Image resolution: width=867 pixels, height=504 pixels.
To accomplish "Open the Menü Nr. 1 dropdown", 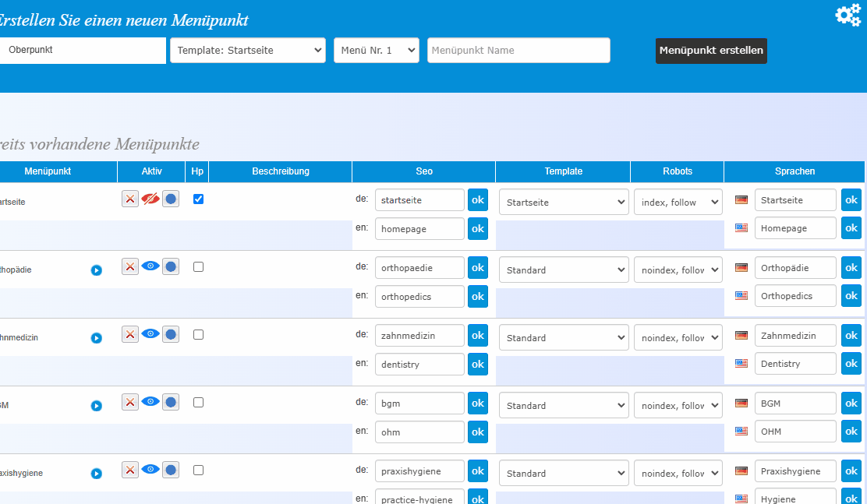I will 376,51.
